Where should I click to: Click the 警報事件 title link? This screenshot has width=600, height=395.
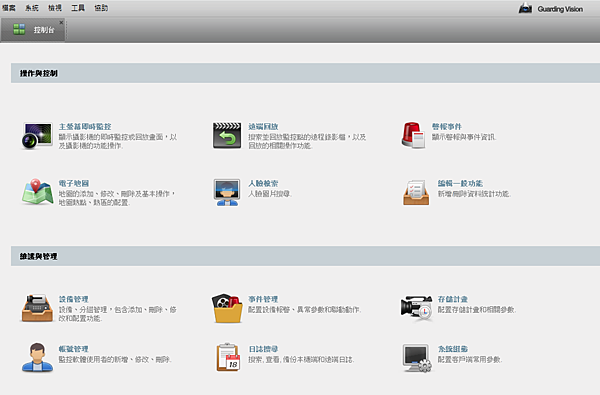[447, 126]
